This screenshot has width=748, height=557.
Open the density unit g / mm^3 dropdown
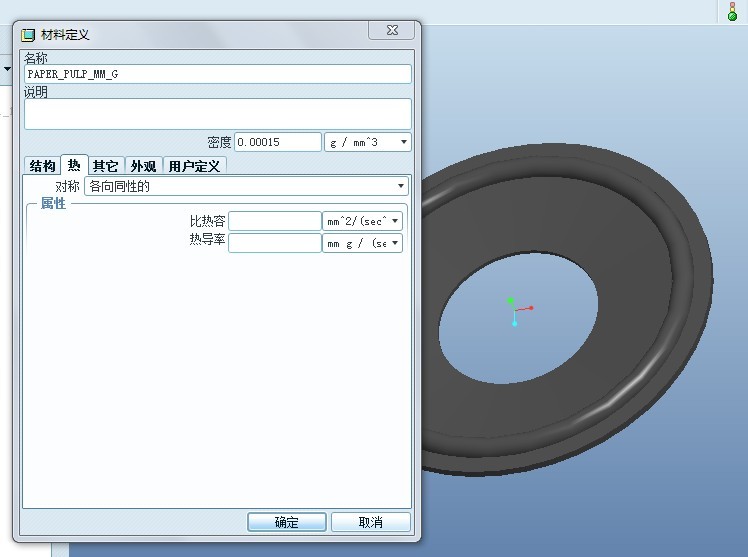click(368, 142)
